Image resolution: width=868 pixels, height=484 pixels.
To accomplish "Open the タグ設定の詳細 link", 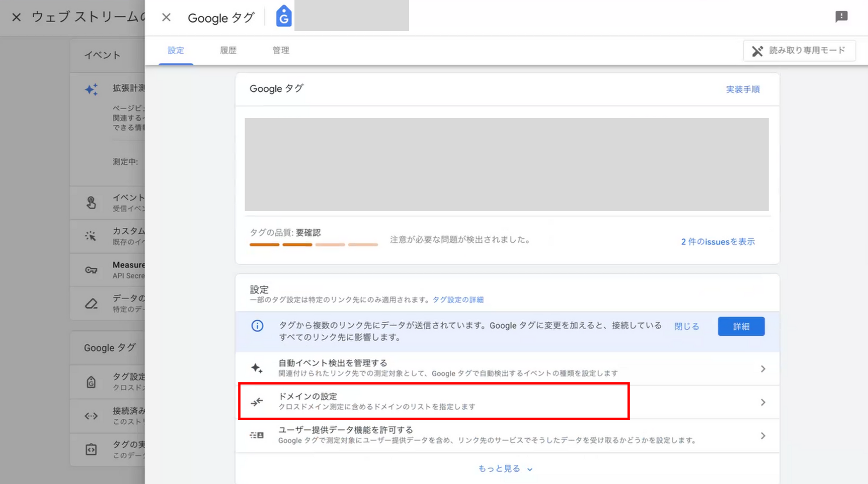I will pos(458,300).
